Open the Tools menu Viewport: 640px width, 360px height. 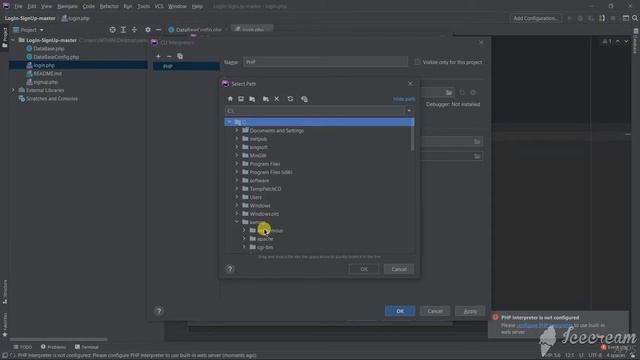click(143, 7)
